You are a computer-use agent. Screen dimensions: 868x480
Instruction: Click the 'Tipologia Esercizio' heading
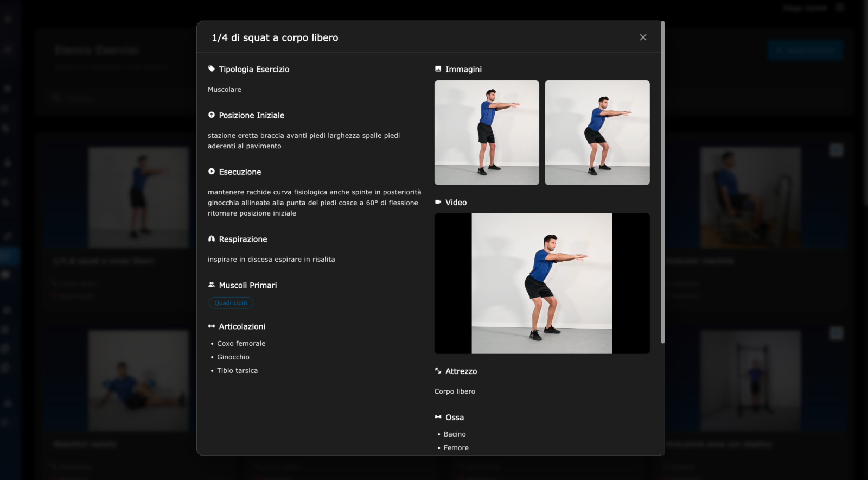[x=254, y=69]
